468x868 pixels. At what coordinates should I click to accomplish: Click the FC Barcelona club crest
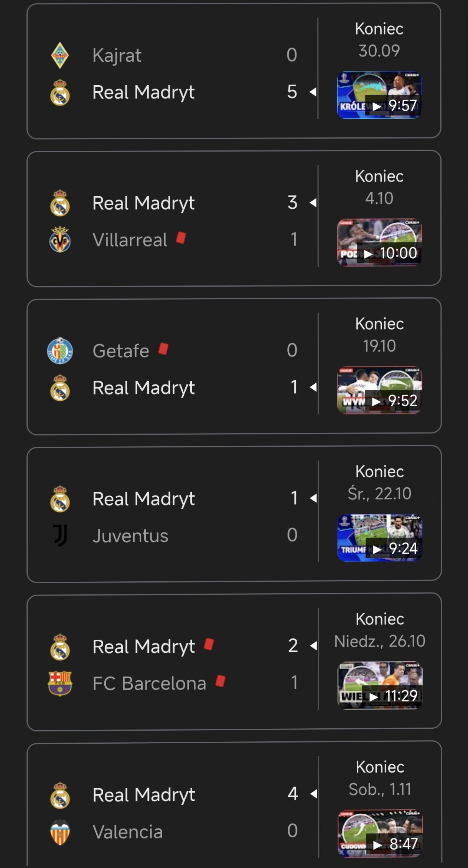[x=60, y=683]
